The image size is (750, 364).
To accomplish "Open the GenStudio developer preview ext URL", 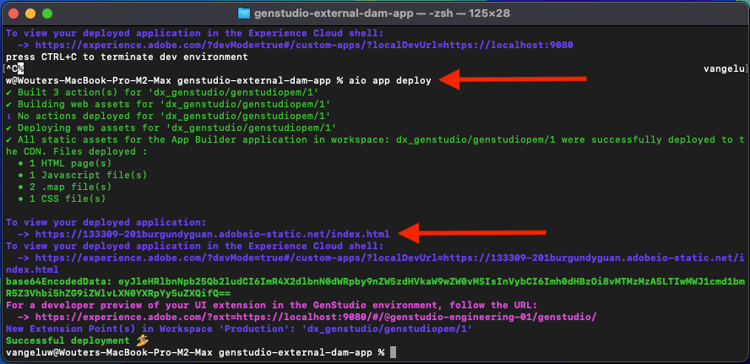I will coord(316,317).
